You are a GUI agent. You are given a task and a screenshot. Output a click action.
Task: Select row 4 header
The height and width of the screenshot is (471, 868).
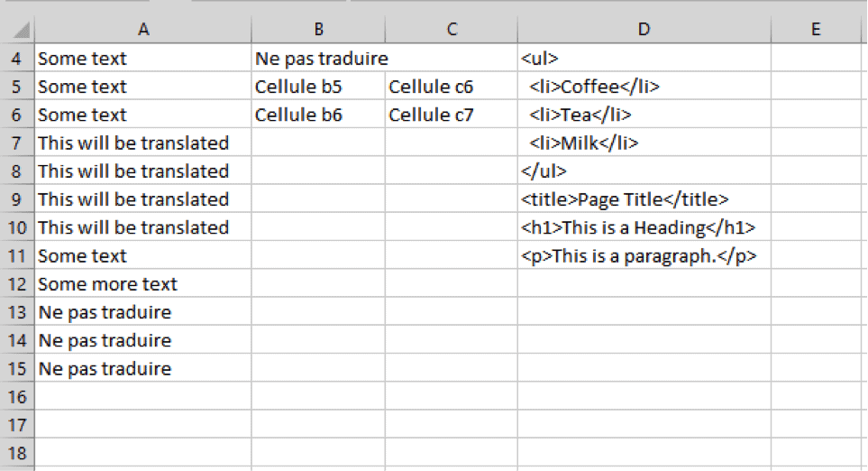coord(16,58)
